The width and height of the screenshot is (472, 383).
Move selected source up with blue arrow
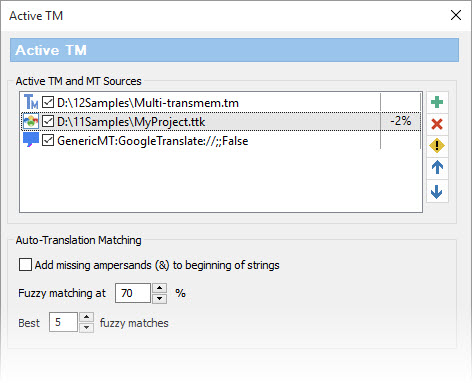(x=437, y=167)
